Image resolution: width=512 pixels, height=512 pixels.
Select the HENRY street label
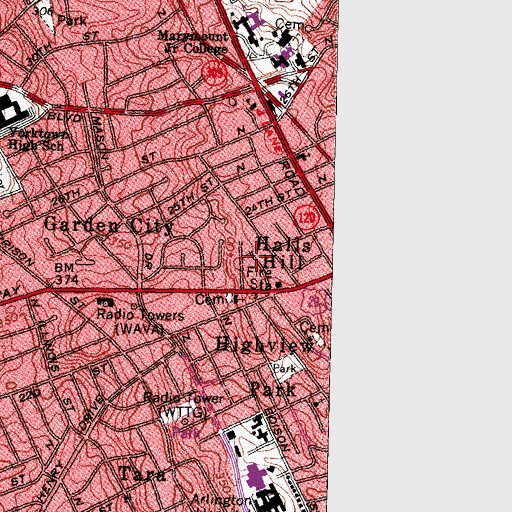[51, 481]
